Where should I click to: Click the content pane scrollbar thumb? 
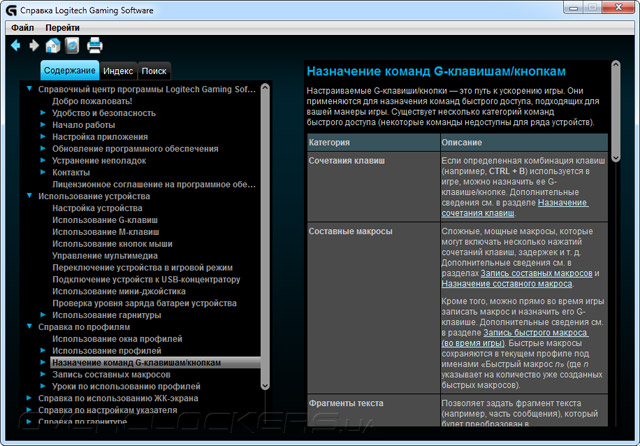tap(616, 111)
